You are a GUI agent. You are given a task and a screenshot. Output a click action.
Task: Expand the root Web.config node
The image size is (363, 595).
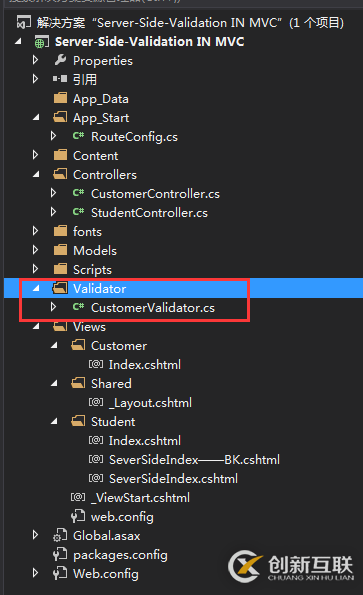35,573
